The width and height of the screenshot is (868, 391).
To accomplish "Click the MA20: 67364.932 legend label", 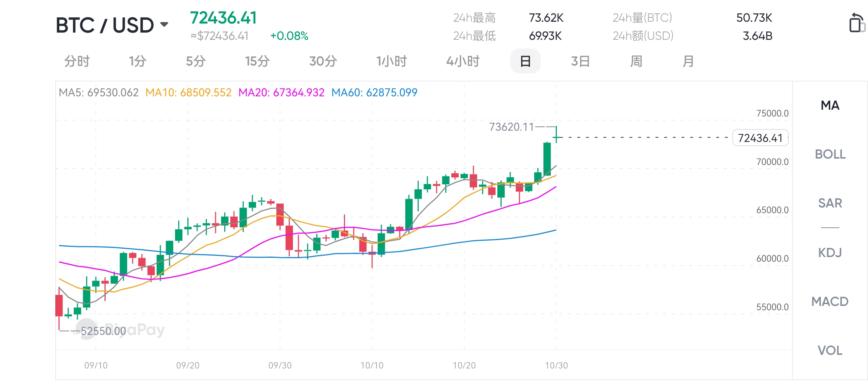I will pos(281,93).
